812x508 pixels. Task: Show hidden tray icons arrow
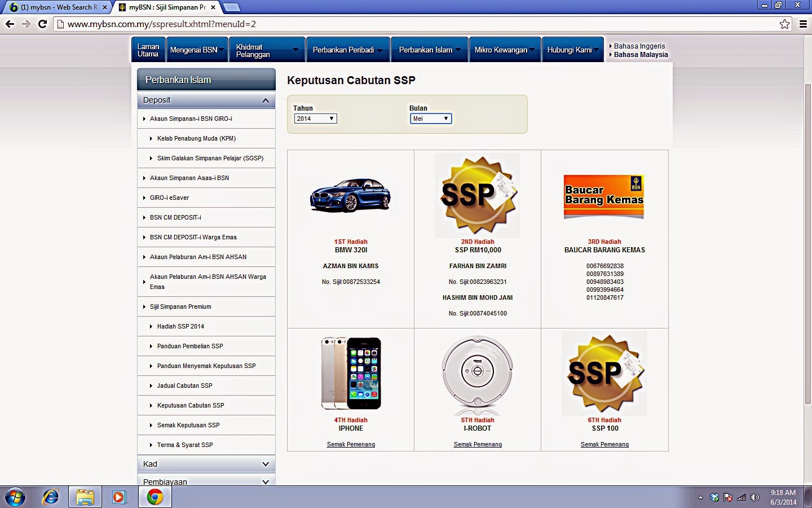tap(700, 497)
